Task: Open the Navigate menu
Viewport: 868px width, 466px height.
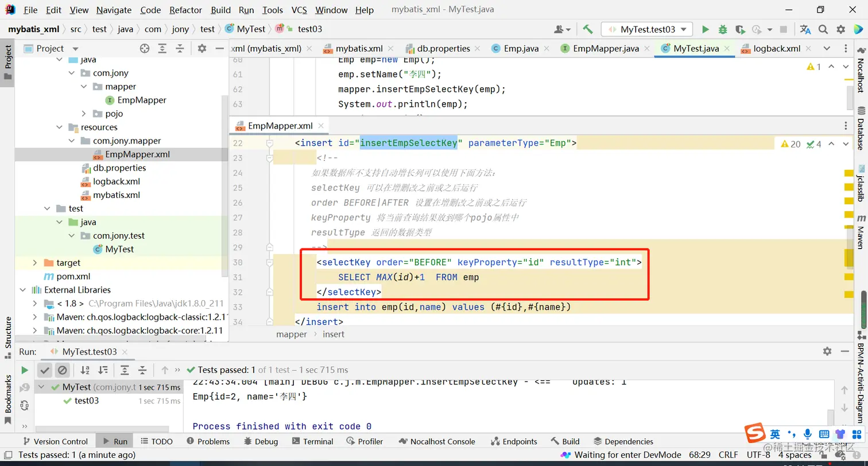Action: tap(114, 10)
